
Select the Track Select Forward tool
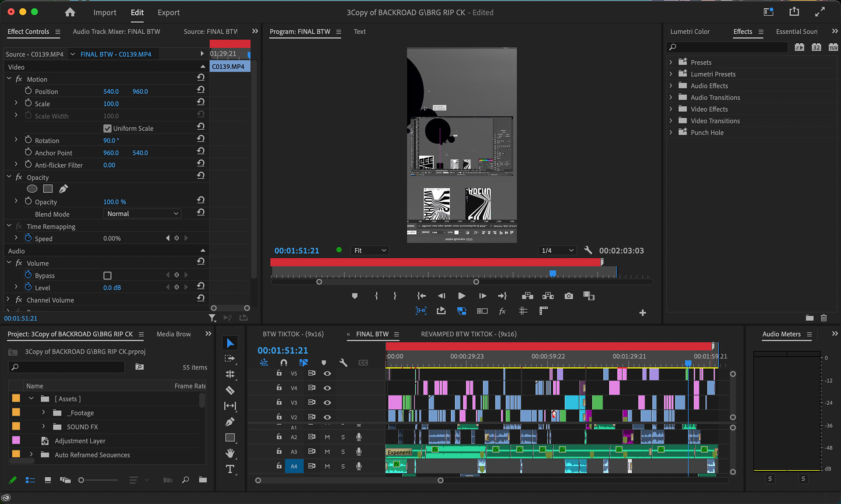click(x=230, y=359)
